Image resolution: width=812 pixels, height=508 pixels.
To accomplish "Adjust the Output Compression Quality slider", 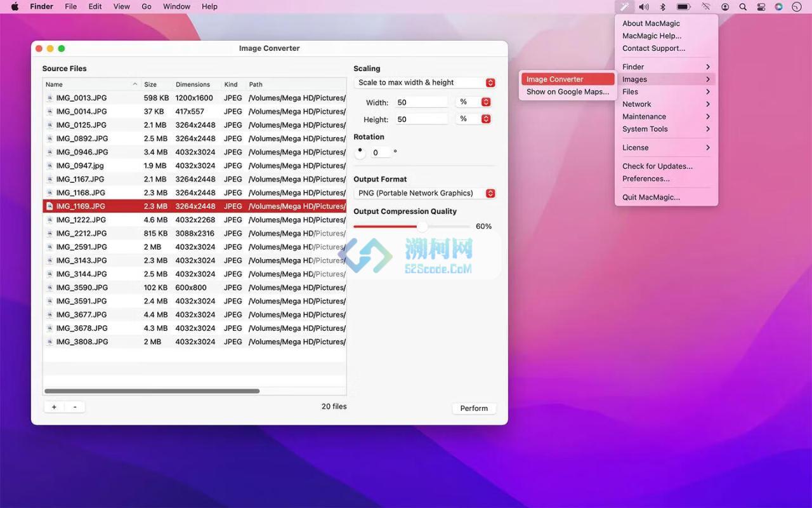I will click(x=422, y=226).
